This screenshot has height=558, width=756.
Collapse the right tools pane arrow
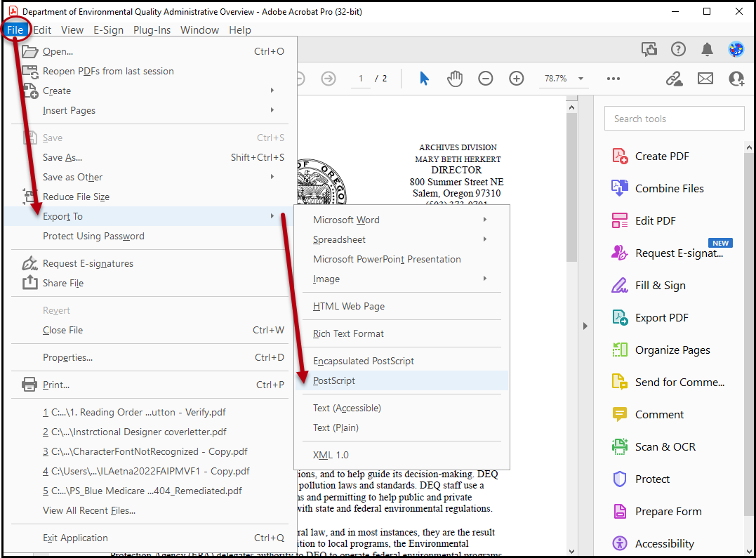click(x=585, y=326)
